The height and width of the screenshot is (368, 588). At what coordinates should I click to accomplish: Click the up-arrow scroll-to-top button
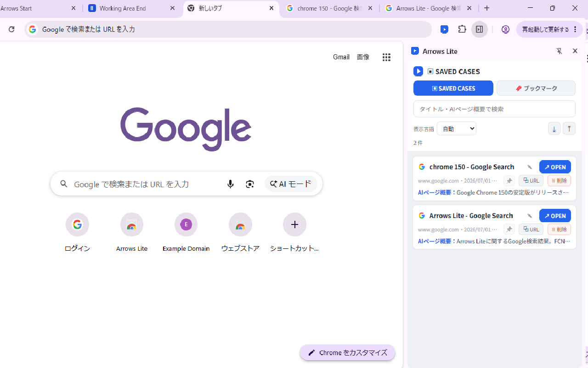coord(569,129)
